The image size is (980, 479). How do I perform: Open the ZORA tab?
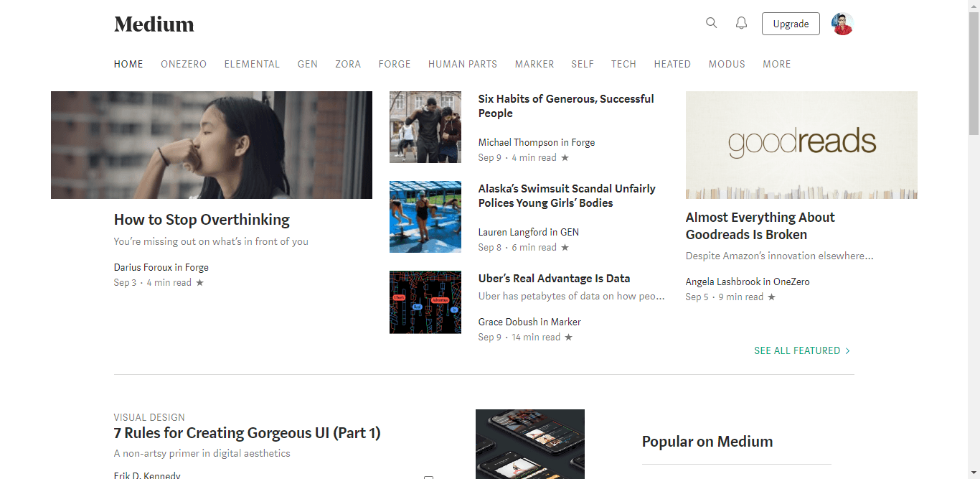pos(348,64)
